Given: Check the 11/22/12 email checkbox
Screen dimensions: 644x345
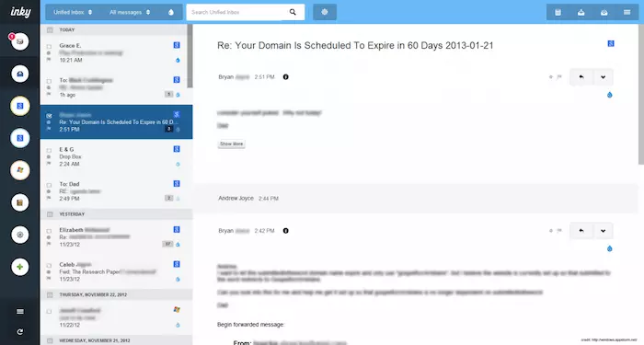Looking at the screenshot, I should (49, 311).
